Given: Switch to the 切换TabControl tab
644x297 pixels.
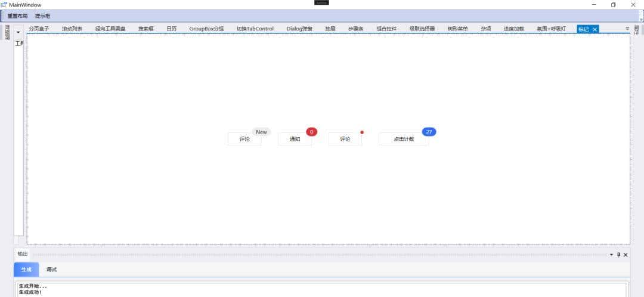Looking at the screenshot, I should pos(255,29).
